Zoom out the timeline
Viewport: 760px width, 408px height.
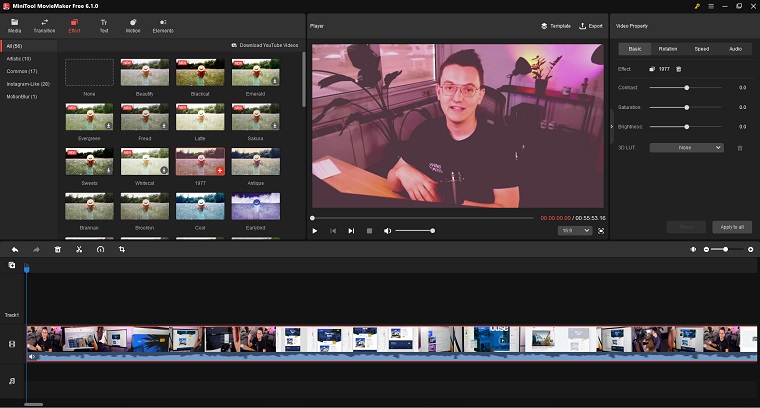(x=706, y=249)
